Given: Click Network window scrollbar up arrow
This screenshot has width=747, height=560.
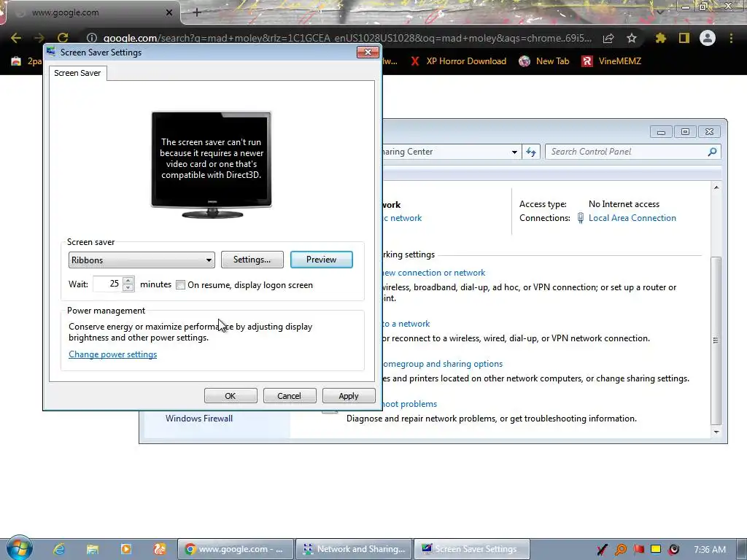Looking at the screenshot, I should pyautogui.click(x=716, y=187).
